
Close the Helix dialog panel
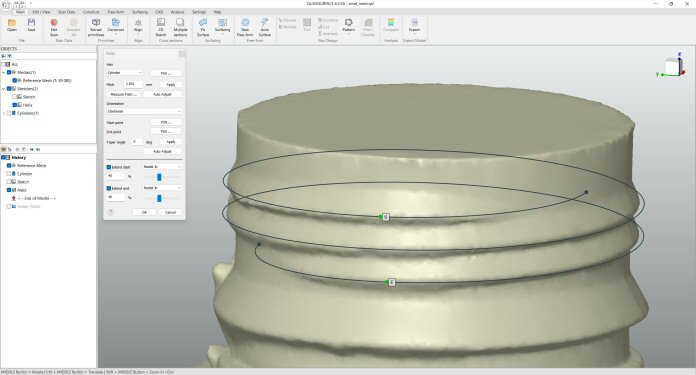coord(182,54)
